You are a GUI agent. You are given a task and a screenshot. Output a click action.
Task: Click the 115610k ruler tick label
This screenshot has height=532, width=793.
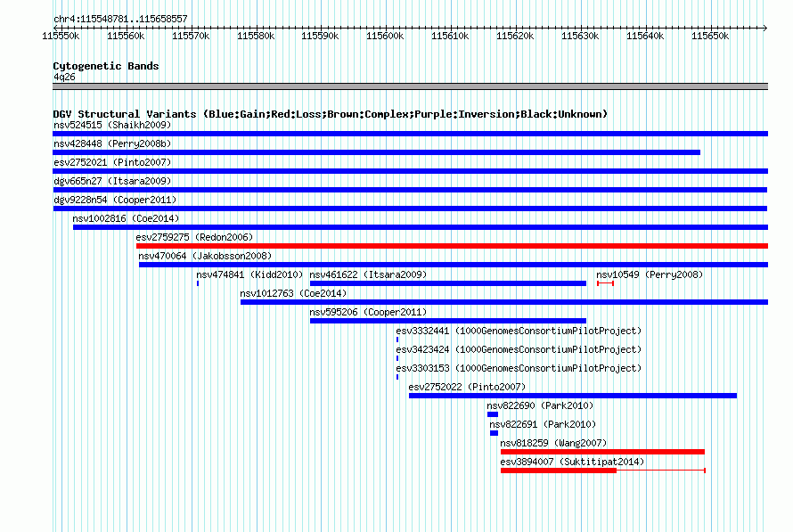[x=450, y=36]
